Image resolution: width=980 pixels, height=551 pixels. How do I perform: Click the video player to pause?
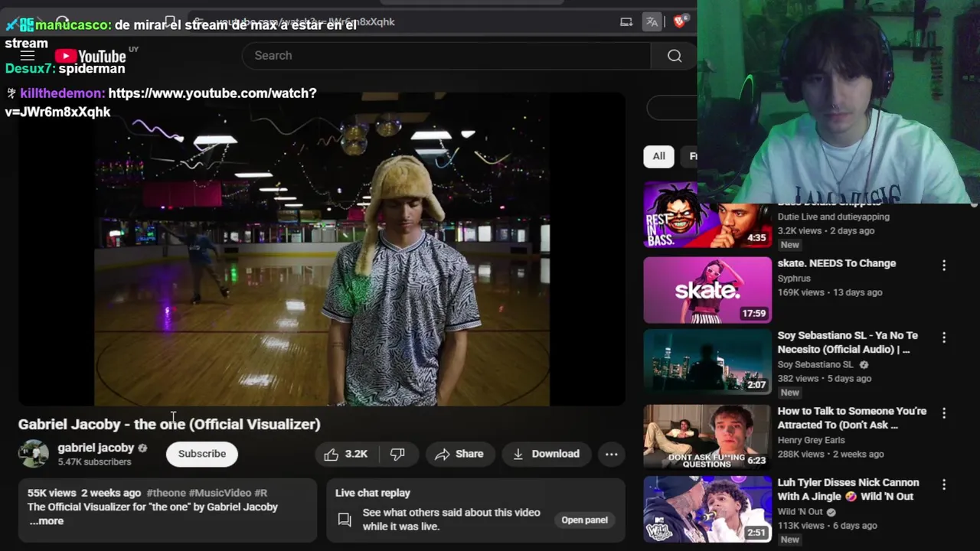coord(322,249)
